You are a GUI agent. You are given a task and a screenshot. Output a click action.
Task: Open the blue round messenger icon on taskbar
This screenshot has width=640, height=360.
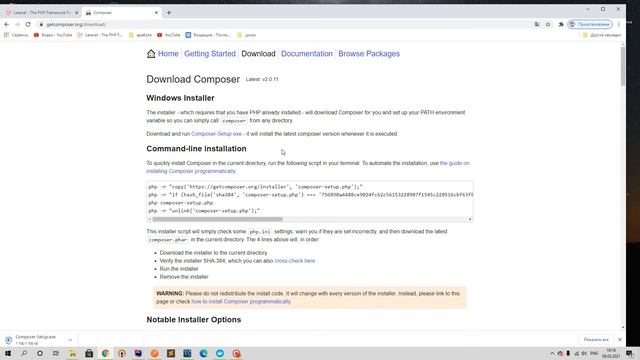[220, 353]
